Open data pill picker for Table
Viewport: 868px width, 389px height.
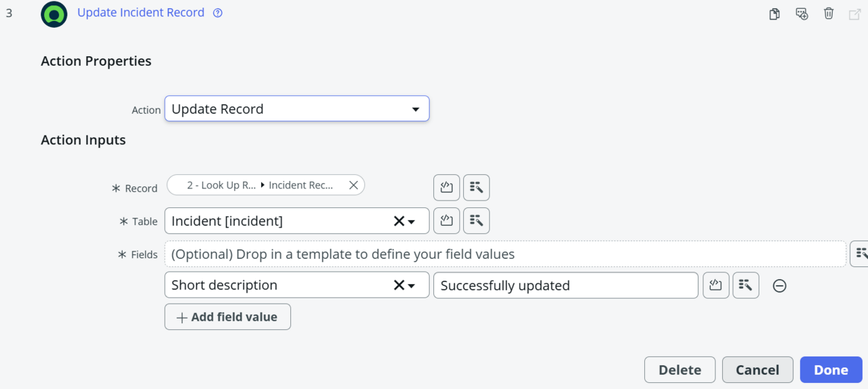click(476, 220)
